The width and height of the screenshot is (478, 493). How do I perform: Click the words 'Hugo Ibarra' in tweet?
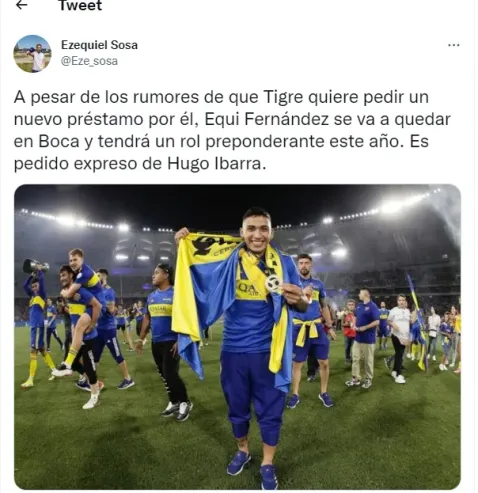[x=214, y=164]
